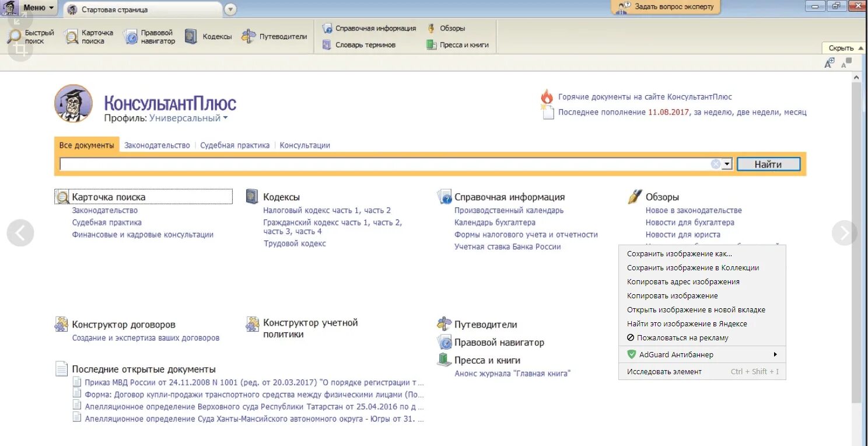Click the Правовой навигатор icon on start page
The image size is (868, 446).
[444, 342]
